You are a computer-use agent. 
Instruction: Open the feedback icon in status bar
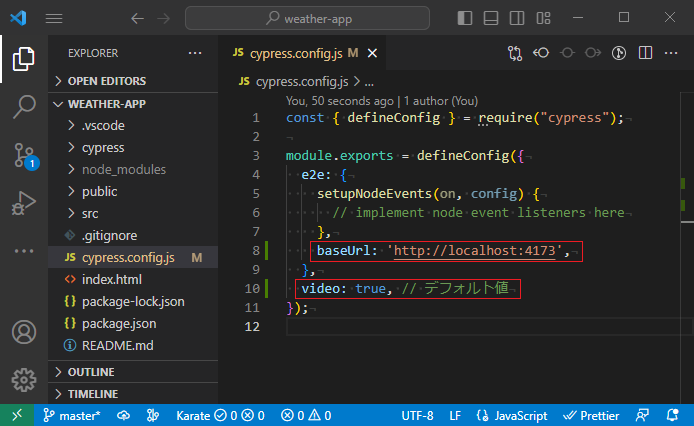point(642,415)
